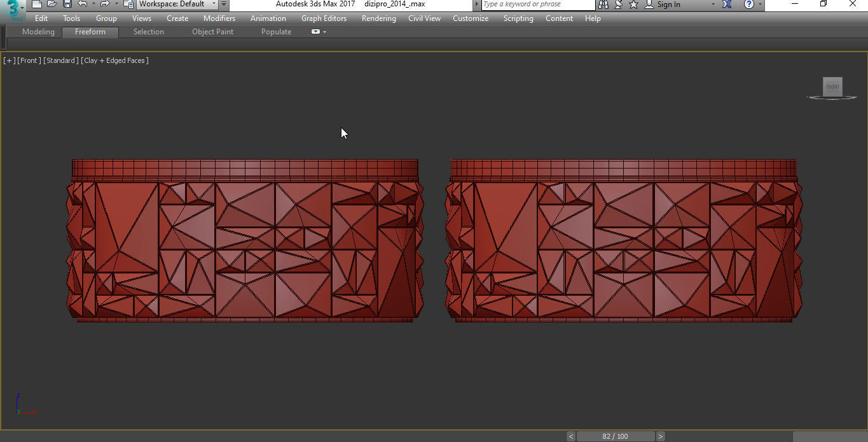Open the Group menu
The width and height of the screenshot is (868, 442).
point(106,18)
